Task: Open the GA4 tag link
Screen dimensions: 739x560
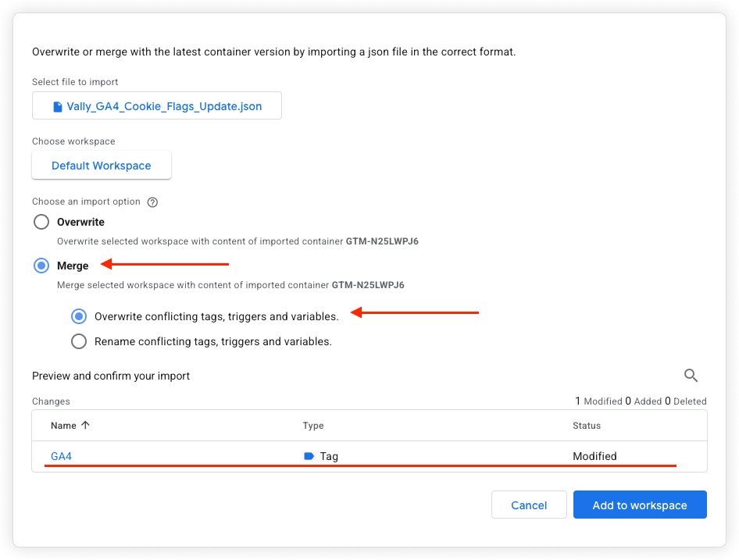Action: click(61, 456)
